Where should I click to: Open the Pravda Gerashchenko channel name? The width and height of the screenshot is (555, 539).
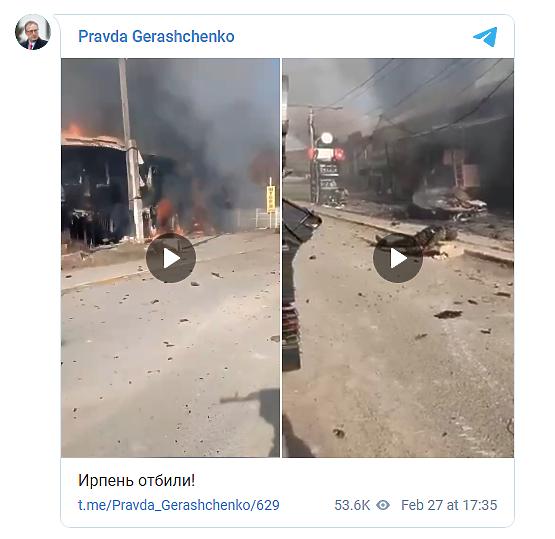pyautogui.click(x=156, y=36)
